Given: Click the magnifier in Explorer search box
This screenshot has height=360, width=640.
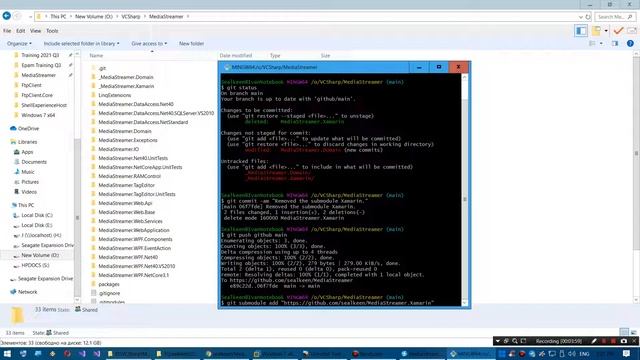Looking at the screenshot, I should click(x=630, y=17).
